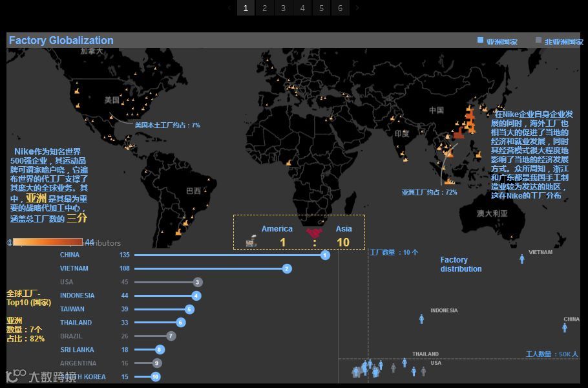Select rank 2 marker on VIETNAM bar
This screenshot has width=588, height=388.
coord(287,268)
